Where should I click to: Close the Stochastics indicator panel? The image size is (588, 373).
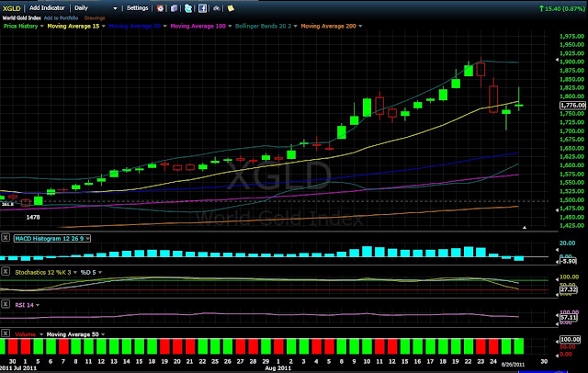point(6,271)
